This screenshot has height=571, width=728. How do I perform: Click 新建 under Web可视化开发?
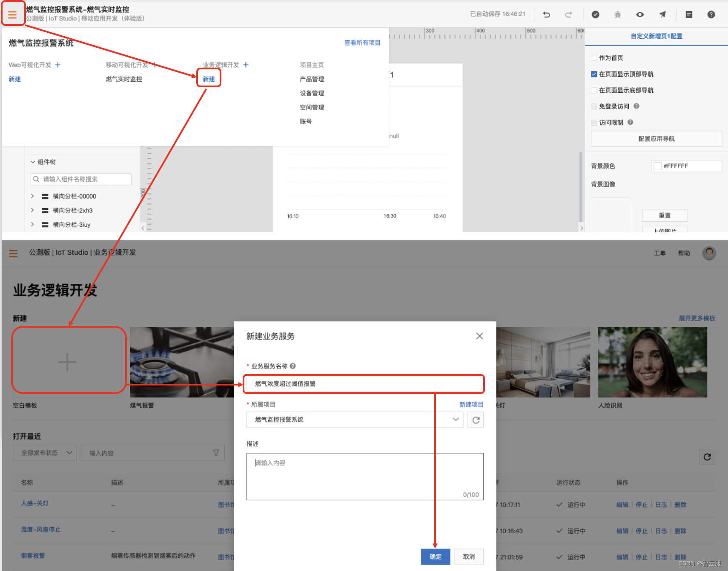(14, 79)
